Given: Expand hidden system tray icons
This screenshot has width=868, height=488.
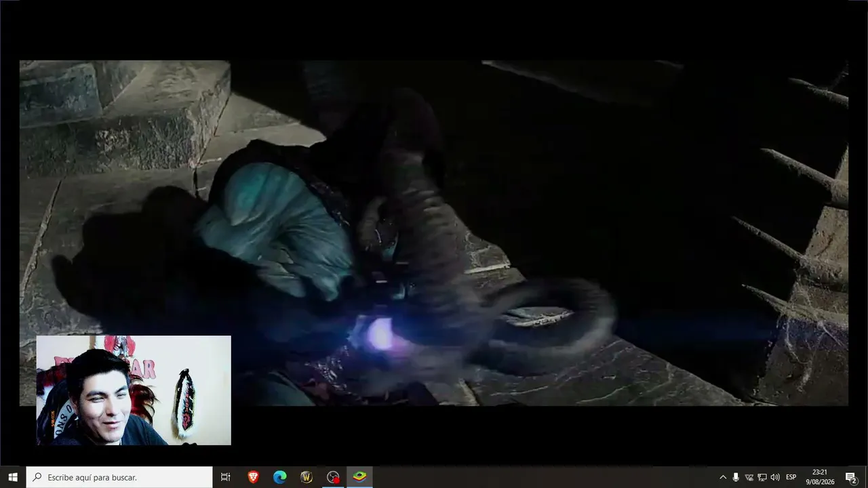Looking at the screenshot, I should click(723, 477).
